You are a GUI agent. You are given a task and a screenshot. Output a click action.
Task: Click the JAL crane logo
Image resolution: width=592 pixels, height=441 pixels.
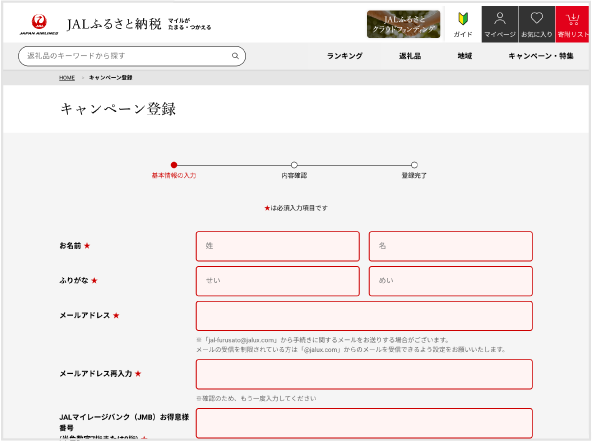point(39,24)
